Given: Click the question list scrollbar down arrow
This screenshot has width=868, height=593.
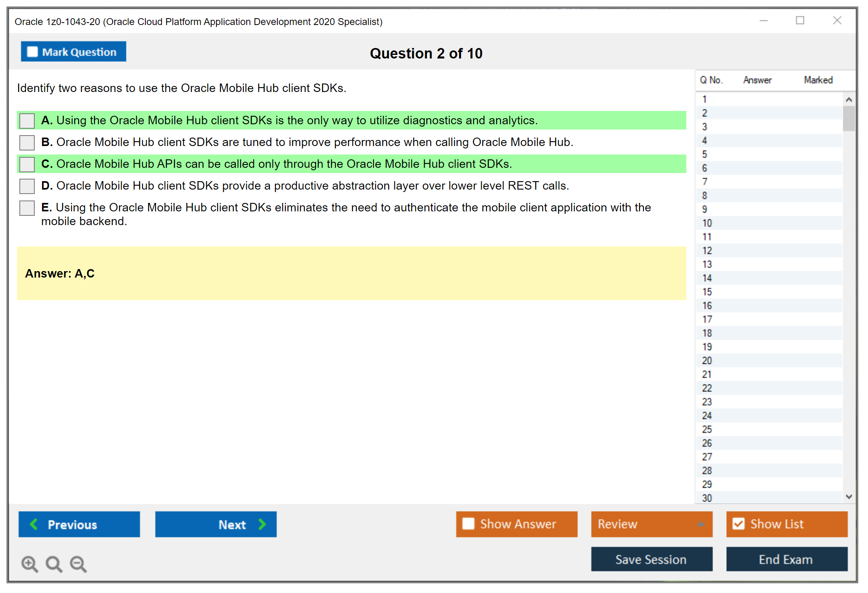Looking at the screenshot, I should [x=849, y=497].
